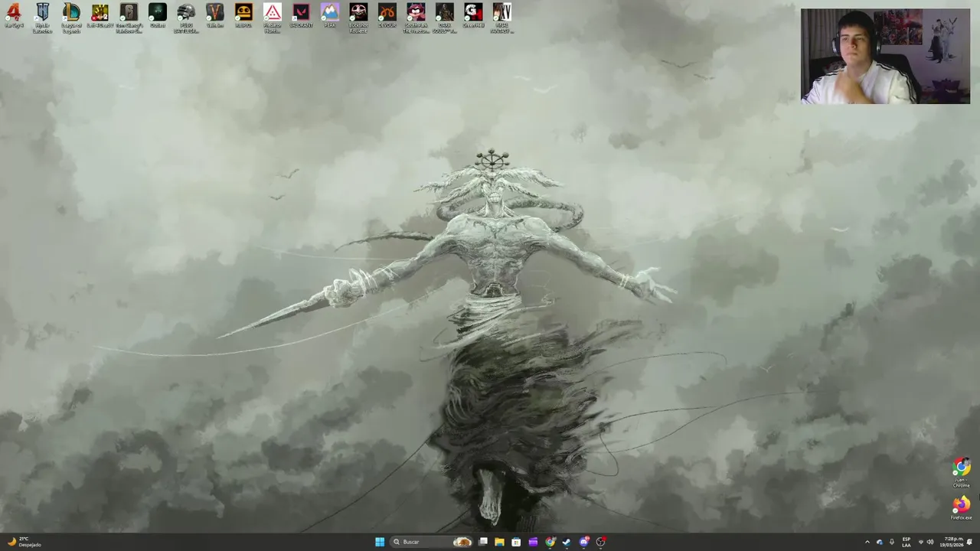
Task: Open the notification center icon
Action: (x=970, y=542)
